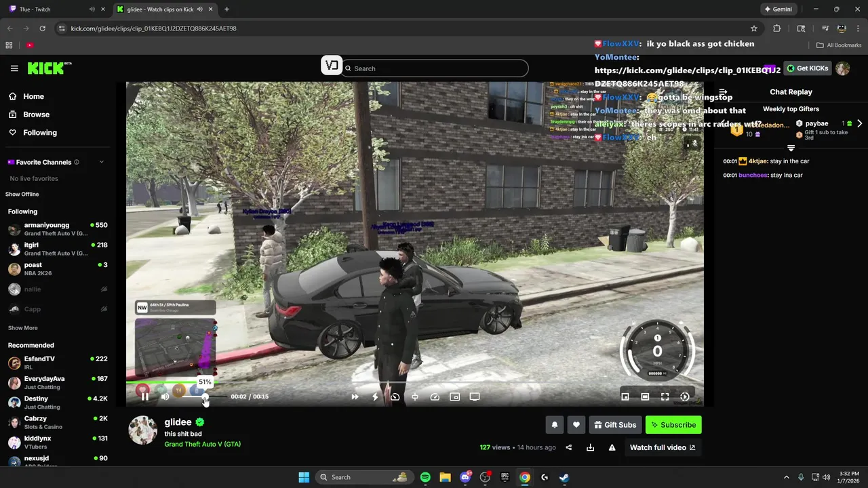Open poast channel in Following list
Image resolution: width=868 pixels, height=488 pixels.
click(x=58, y=269)
